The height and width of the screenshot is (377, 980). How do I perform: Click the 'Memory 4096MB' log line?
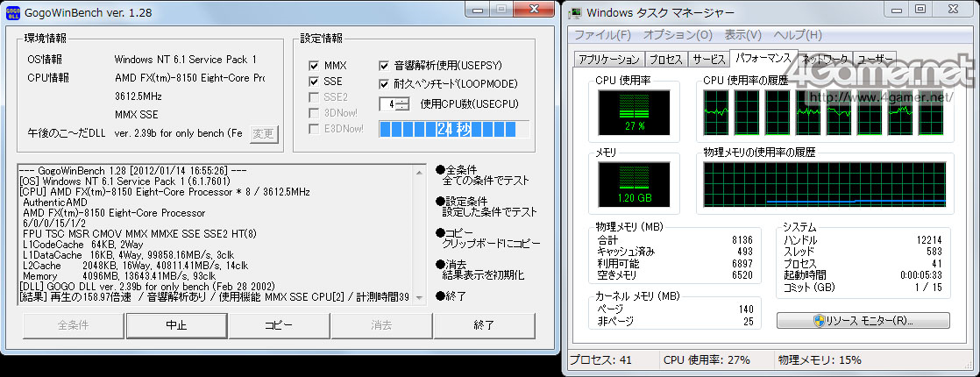click(119, 275)
